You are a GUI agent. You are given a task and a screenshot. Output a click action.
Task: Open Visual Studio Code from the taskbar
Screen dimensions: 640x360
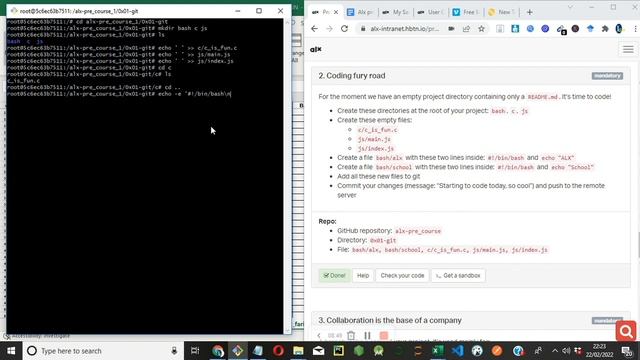point(458,351)
